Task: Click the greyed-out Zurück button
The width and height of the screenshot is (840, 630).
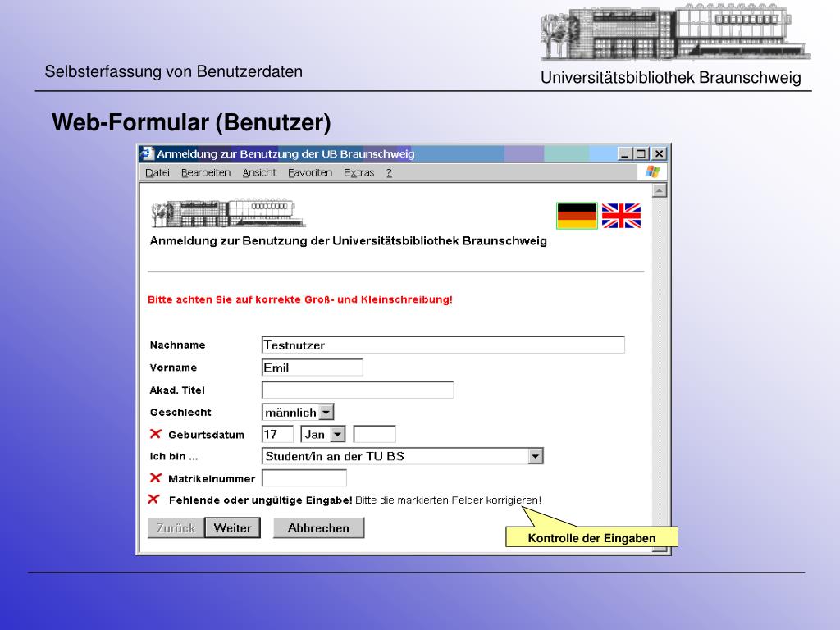Action: [x=176, y=527]
